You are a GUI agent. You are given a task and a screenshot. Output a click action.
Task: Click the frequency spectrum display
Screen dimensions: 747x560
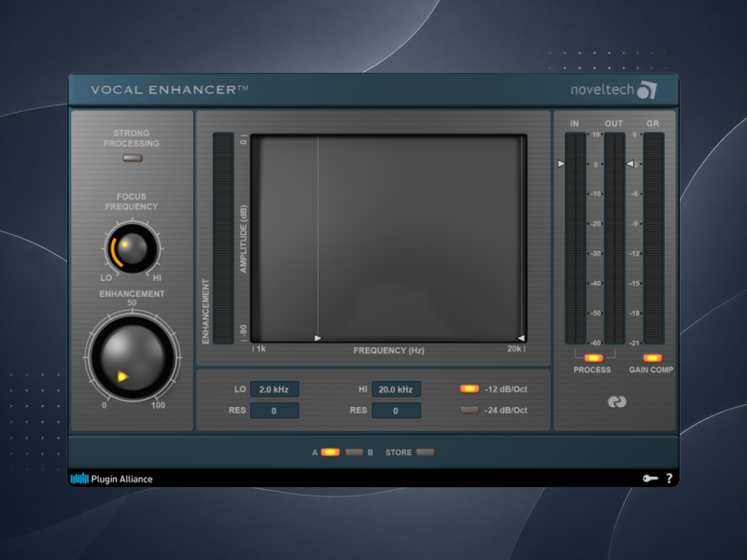tap(388, 238)
